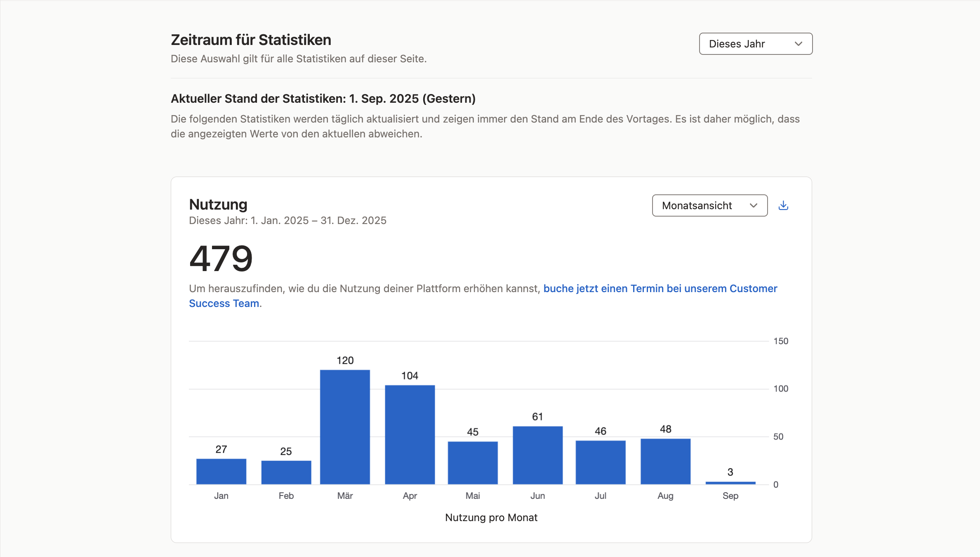Click the chevron arrow in Monatsansicht selector
This screenshot has height=557, width=980.
[x=753, y=205]
